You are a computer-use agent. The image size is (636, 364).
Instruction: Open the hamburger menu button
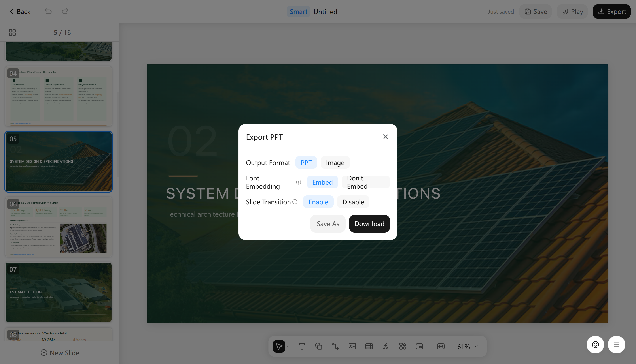617,345
